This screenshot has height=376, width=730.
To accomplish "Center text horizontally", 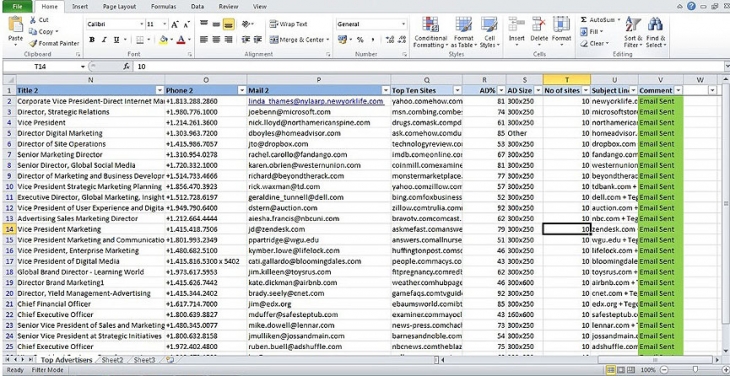I will [216, 40].
